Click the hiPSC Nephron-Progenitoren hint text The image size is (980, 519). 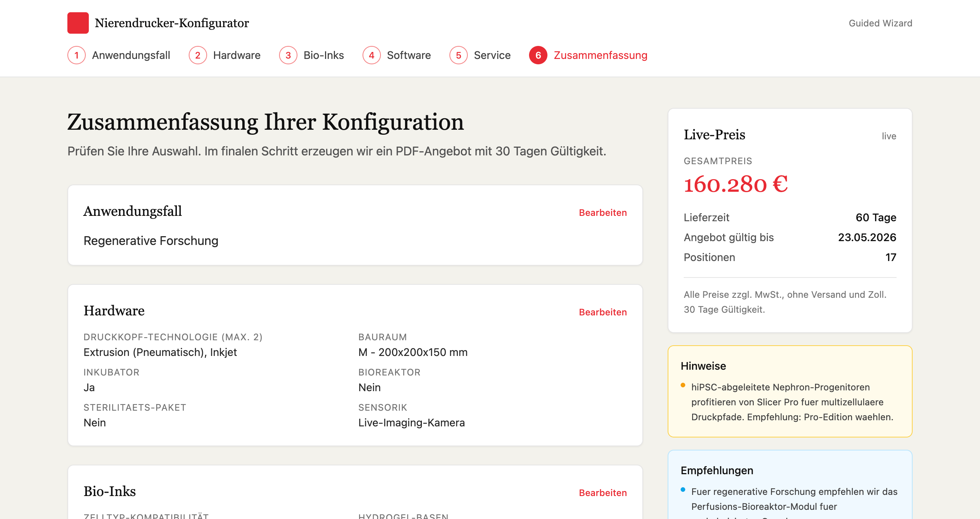pos(792,402)
